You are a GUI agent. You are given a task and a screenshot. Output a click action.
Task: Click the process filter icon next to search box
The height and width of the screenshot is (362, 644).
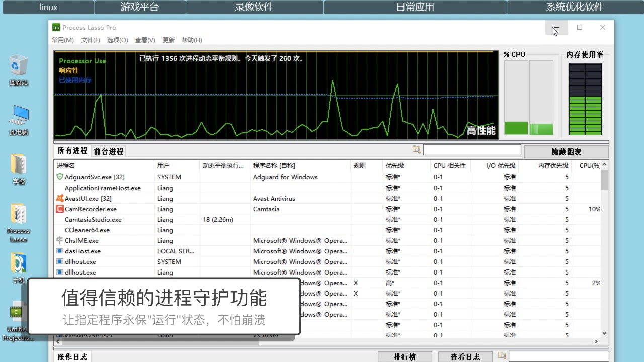click(x=416, y=150)
